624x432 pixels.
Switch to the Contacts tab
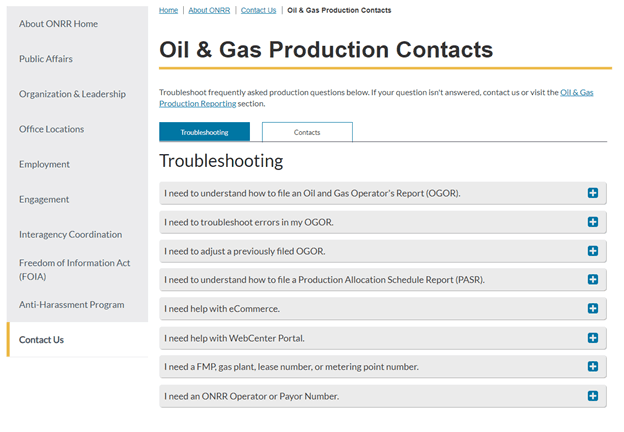coord(307,132)
